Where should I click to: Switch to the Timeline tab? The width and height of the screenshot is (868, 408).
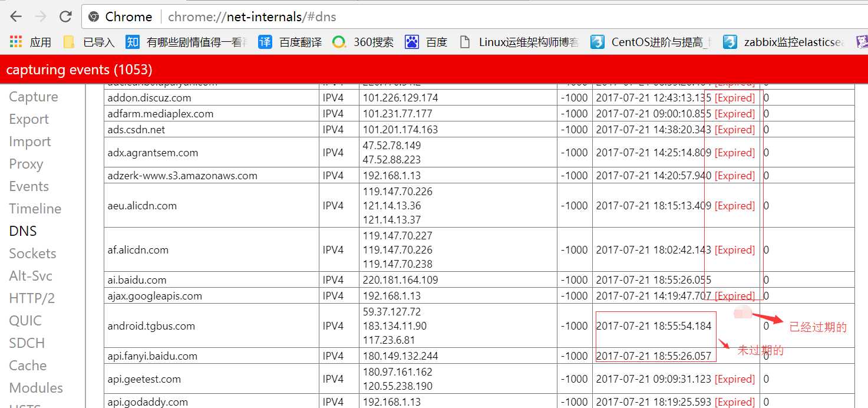coord(35,209)
